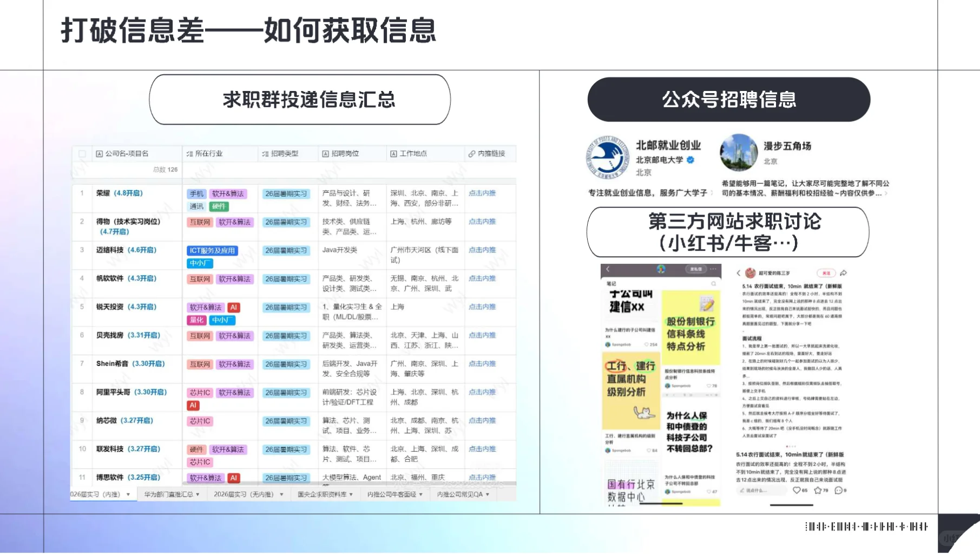
Task: Click the 第三方网站求职讨论 heading box
Action: 728,232
